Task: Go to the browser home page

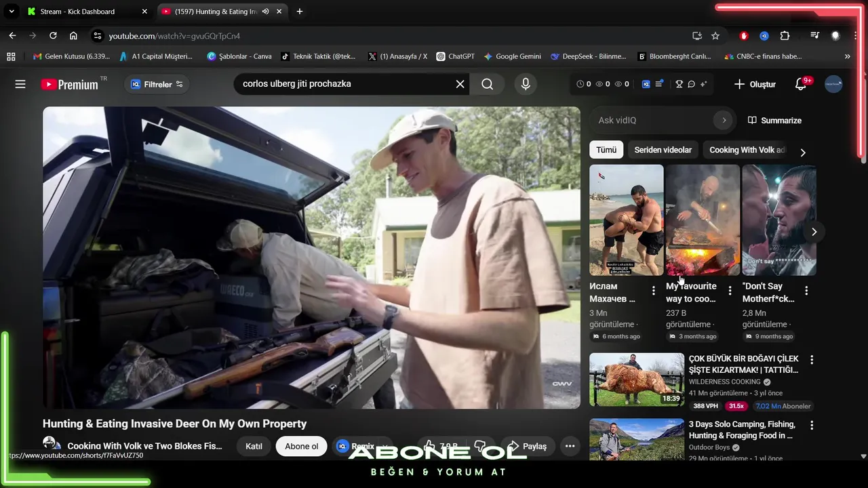Action: pyautogui.click(x=73, y=35)
